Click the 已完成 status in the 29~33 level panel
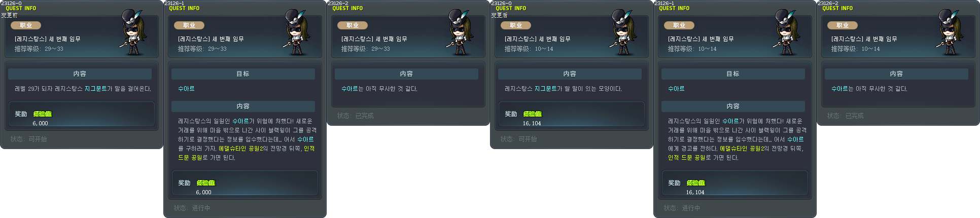The image size is (980, 218). (x=365, y=116)
